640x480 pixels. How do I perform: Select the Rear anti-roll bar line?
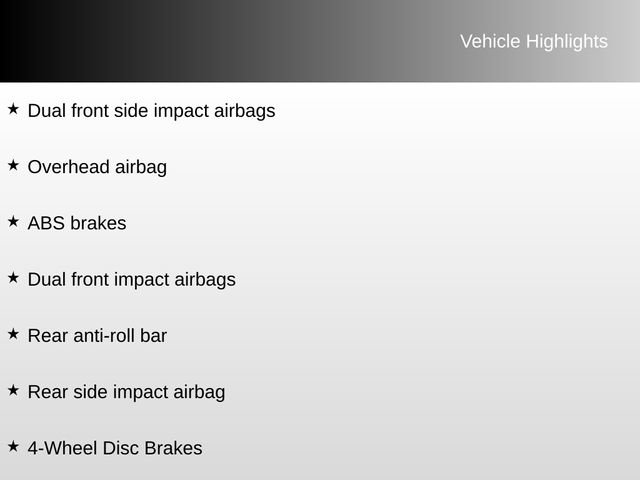[97, 336]
